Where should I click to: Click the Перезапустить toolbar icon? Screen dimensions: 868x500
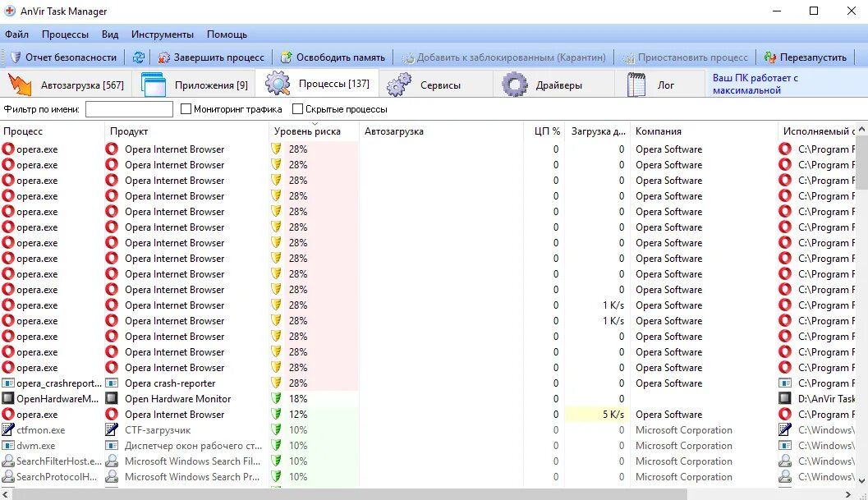tap(769, 57)
